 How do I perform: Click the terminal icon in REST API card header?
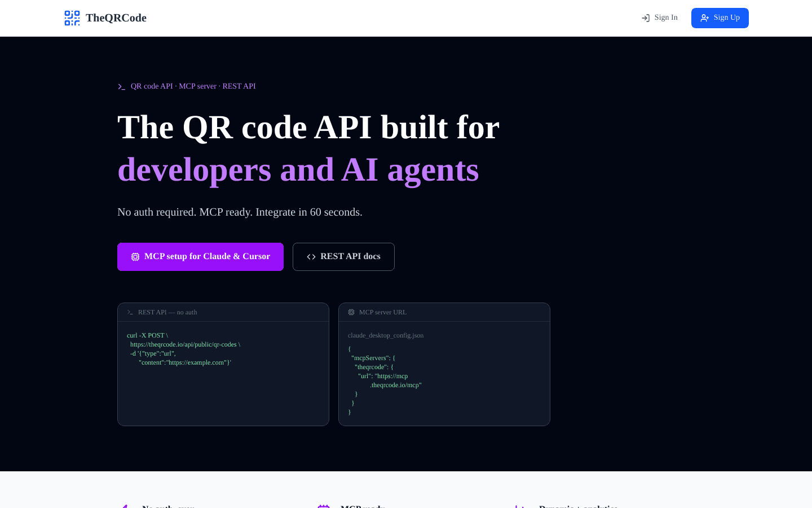(130, 312)
